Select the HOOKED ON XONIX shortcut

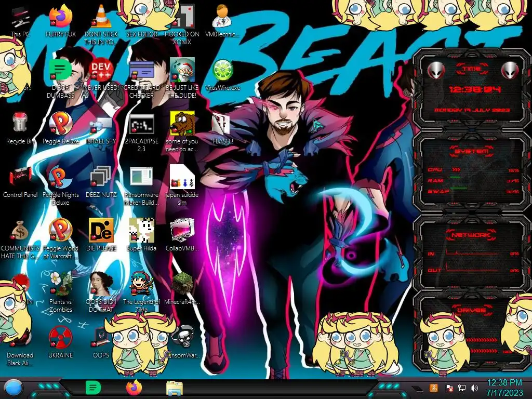(182, 24)
